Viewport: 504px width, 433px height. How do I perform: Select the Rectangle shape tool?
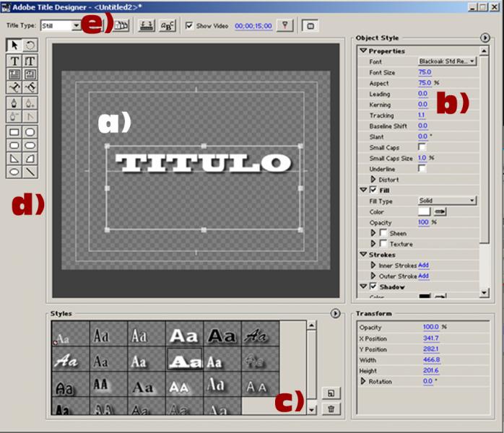pyautogui.click(x=14, y=132)
